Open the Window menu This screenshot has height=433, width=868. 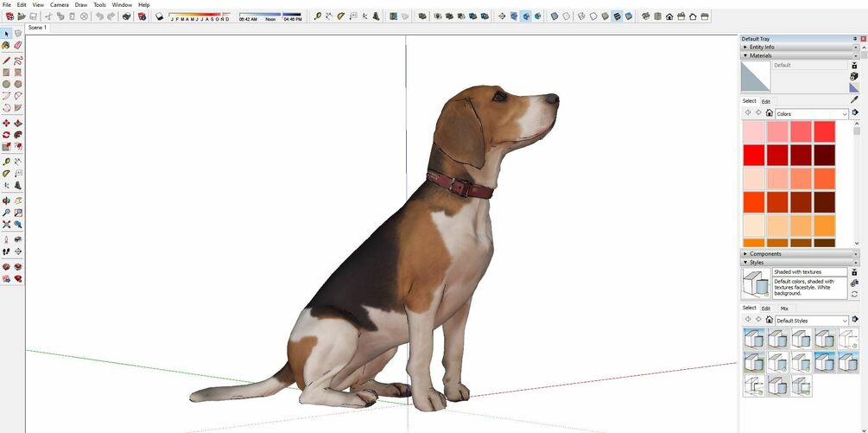(x=122, y=4)
